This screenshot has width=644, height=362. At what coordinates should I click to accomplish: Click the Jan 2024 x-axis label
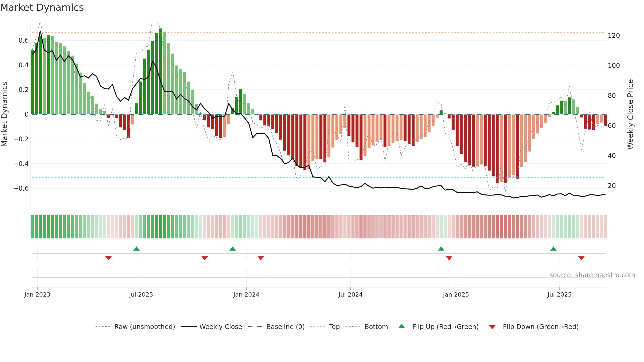click(246, 294)
